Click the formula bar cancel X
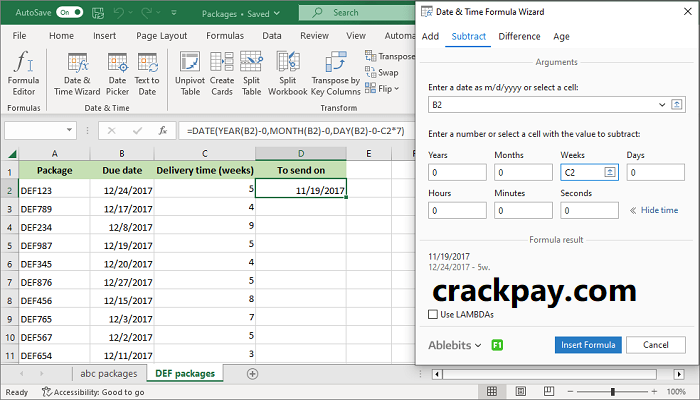This screenshot has height=400, width=700. pyautogui.click(x=112, y=130)
